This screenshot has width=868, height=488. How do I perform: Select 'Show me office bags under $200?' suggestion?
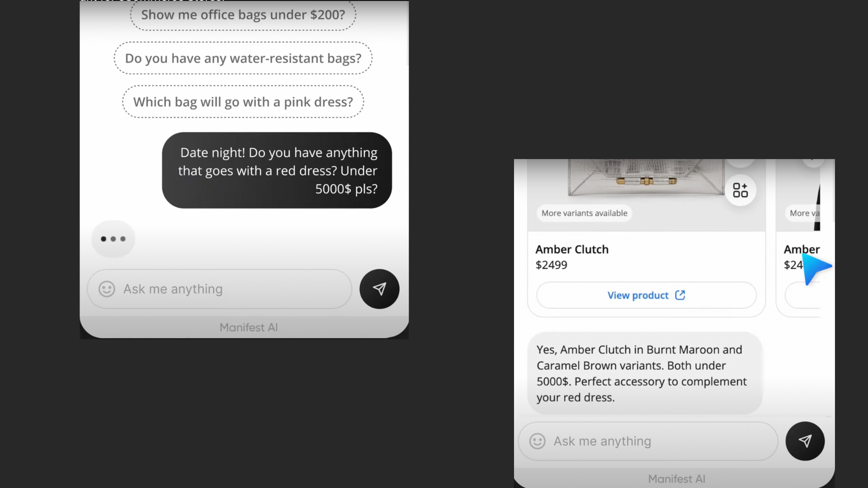(243, 15)
